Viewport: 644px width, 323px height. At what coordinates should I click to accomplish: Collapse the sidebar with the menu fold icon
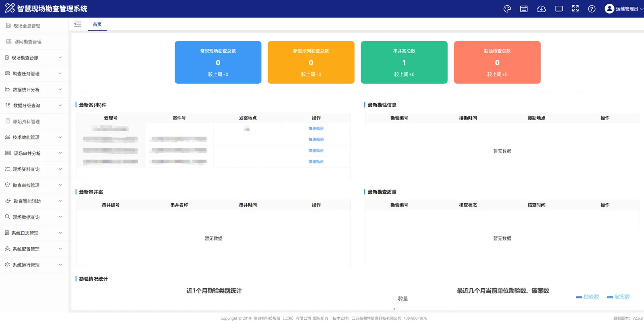coord(78,24)
